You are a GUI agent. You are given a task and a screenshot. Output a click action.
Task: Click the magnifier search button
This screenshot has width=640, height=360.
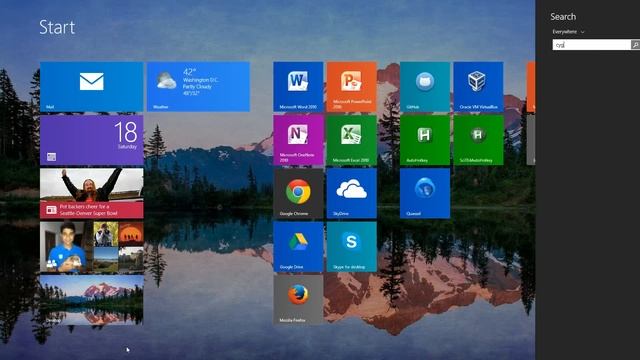pyautogui.click(x=635, y=45)
